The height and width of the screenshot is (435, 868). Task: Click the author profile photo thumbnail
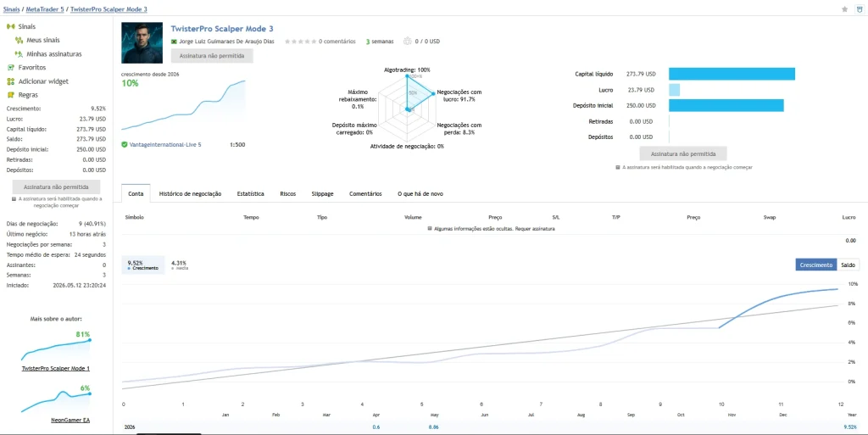click(142, 43)
